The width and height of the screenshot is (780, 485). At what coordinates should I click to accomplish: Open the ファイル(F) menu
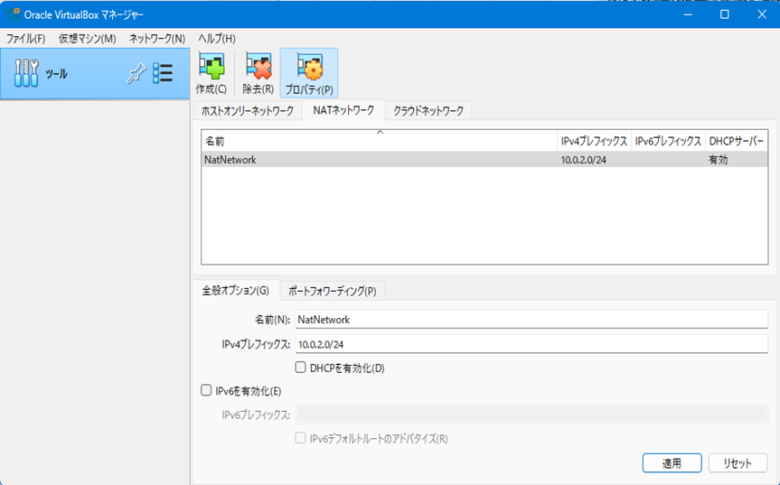pyautogui.click(x=26, y=39)
